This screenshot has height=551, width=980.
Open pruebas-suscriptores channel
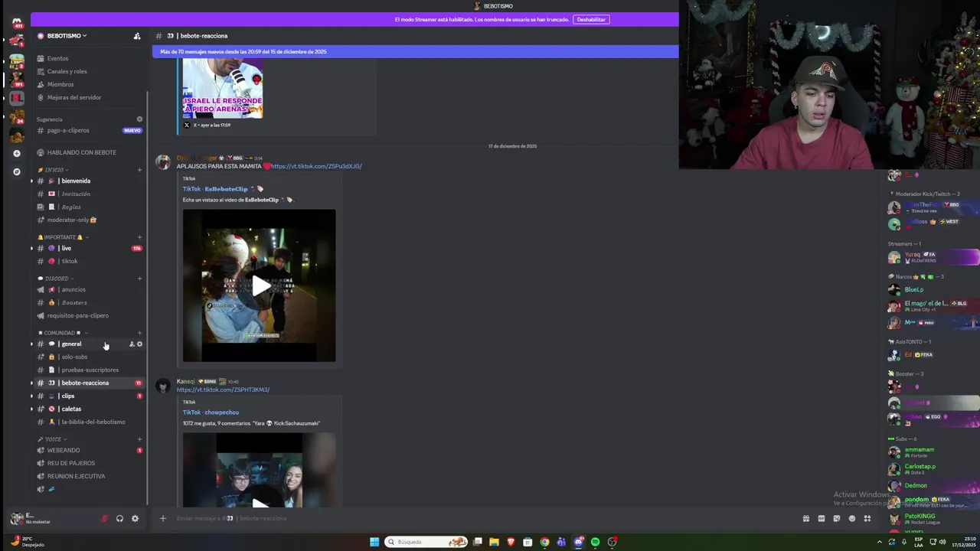pos(90,370)
